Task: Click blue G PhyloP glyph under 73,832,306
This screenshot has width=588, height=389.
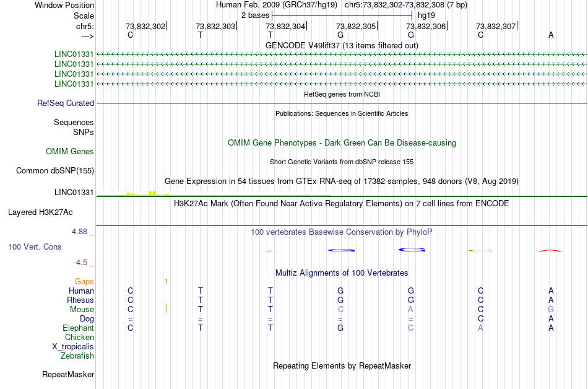Action: (x=412, y=250)
